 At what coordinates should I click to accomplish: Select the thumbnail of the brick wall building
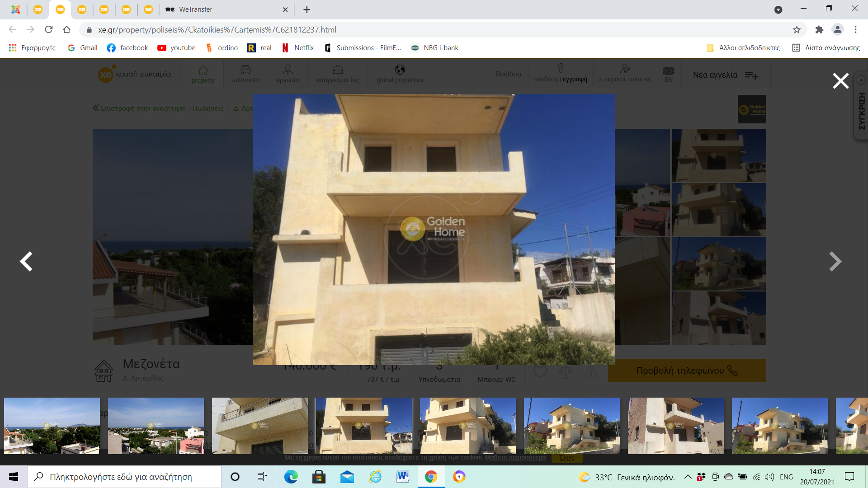pos(675,425)
